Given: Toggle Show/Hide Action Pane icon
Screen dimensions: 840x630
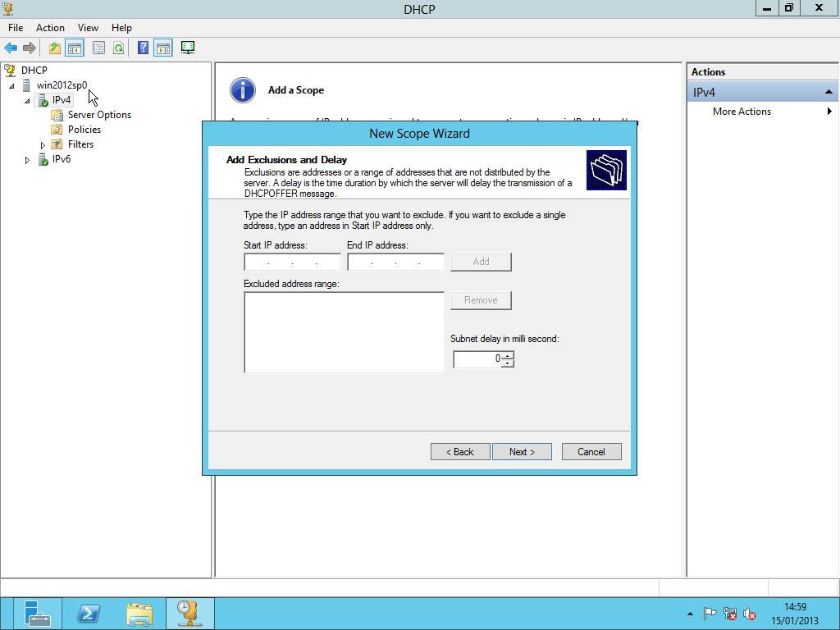Looking at the screenshot, I should click(163, 48).
